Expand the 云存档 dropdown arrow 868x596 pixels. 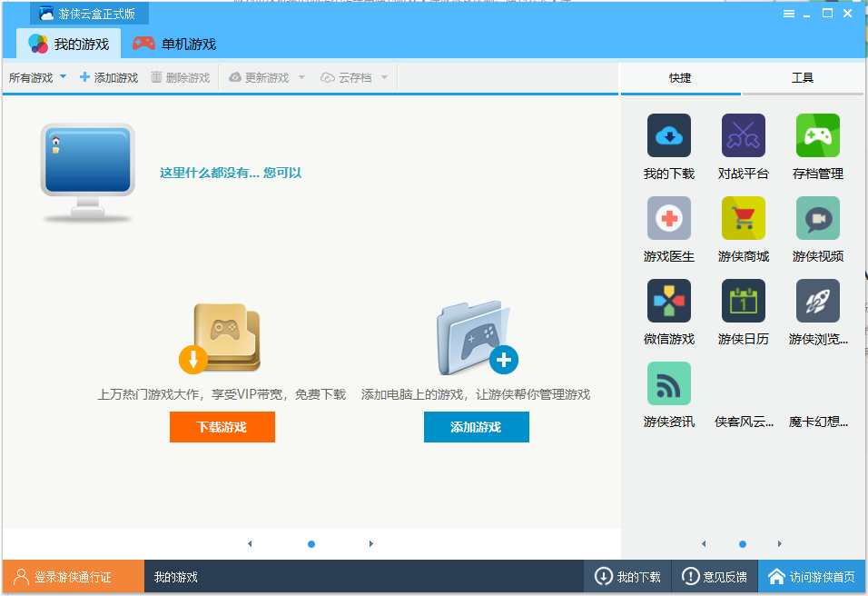[384, 77]
